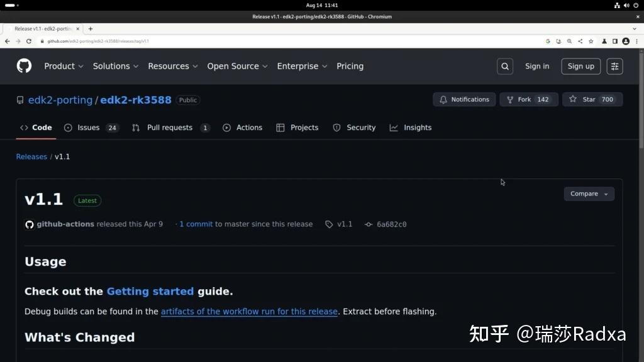Image resolution: width=644 pixels, height=362 pixels.
Task: Open the GitHub search button
Action: click(505, 66)
